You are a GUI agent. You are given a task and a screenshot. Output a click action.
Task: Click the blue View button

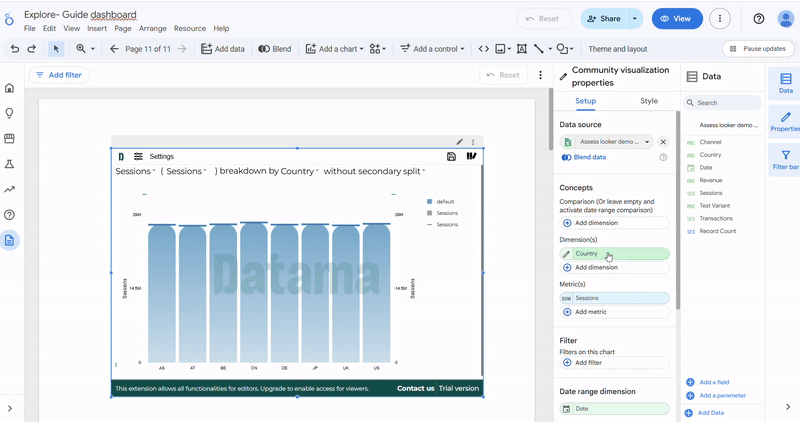tap(677, 19)
